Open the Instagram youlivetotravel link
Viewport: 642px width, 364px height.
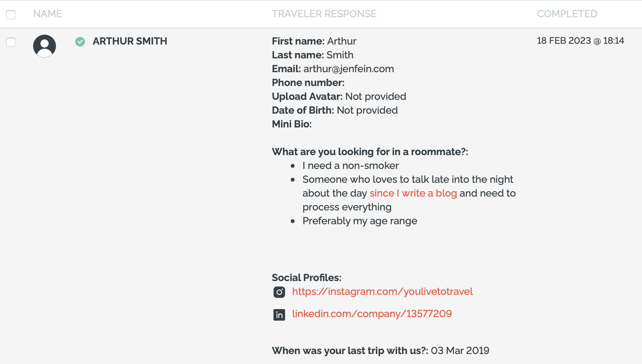[382, 291]
